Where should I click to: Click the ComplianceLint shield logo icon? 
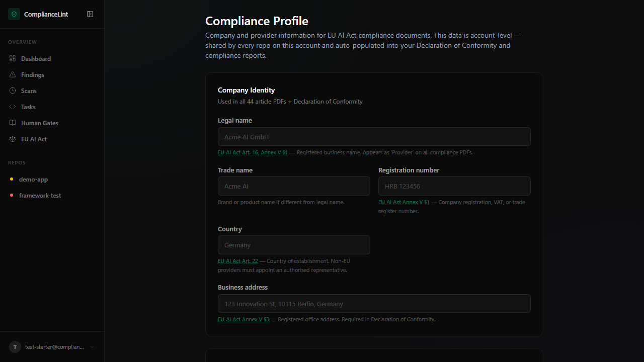(14, 14)
